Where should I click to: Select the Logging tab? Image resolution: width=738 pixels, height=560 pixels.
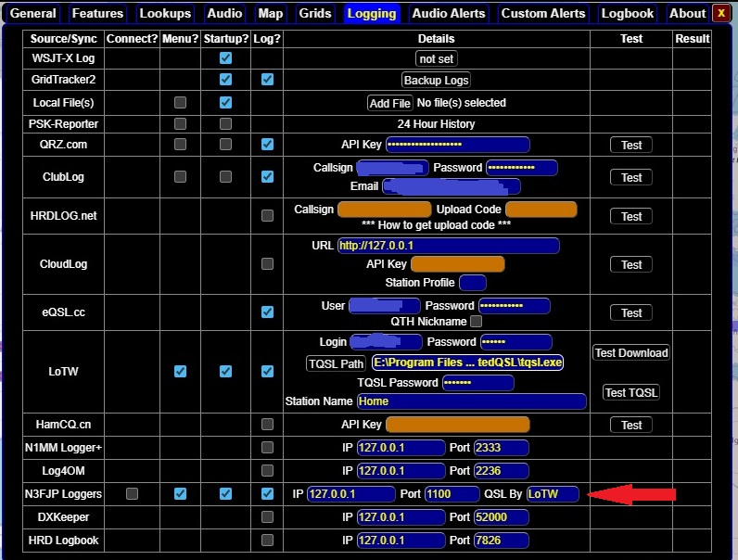pos(372,13)
